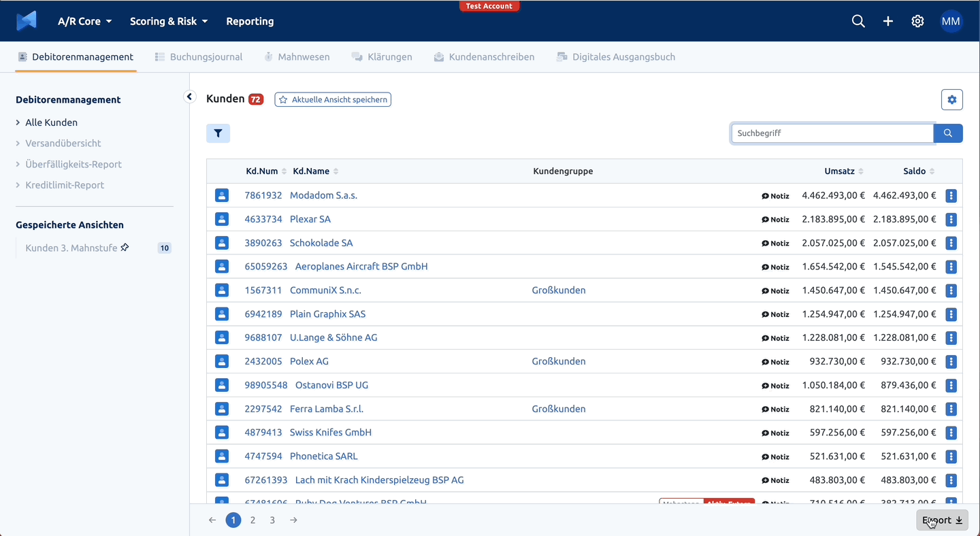Click the Kunden count badge 72
The width and height of the screenshot is (980, 536).
coord(256,99)
